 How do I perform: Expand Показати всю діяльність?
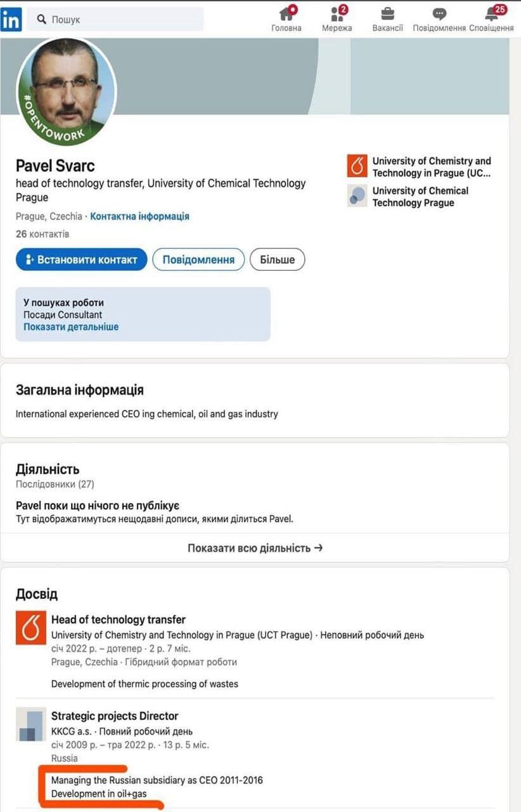(255, 547)
